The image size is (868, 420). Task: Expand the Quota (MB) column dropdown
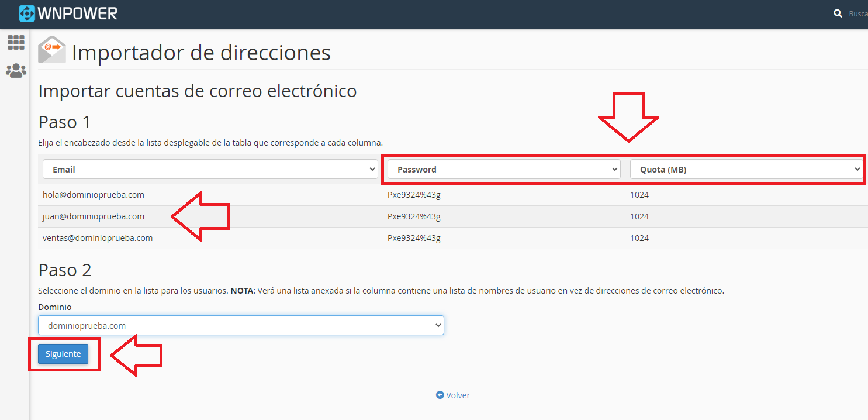[746, 170]
